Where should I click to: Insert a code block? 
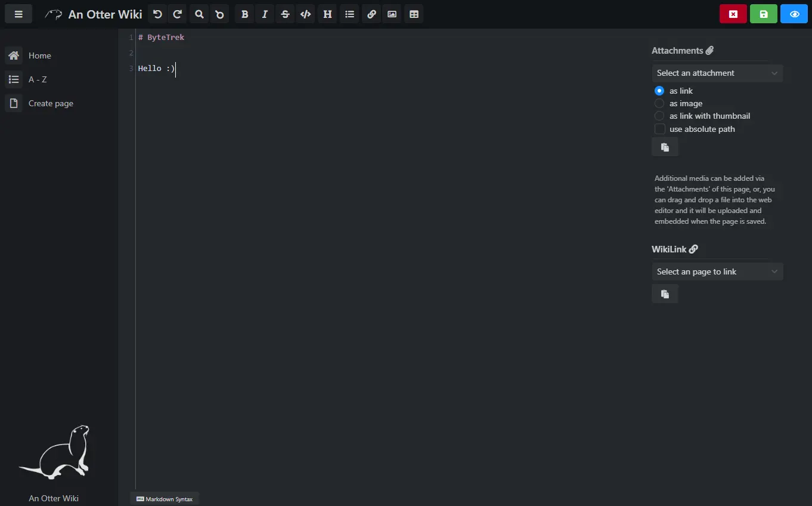click(x=305, y=14)
